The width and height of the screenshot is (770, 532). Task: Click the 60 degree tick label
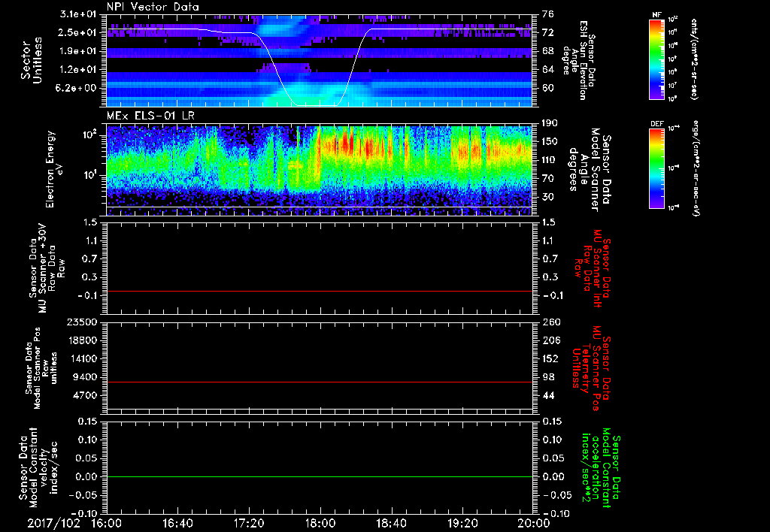(548, 88)
